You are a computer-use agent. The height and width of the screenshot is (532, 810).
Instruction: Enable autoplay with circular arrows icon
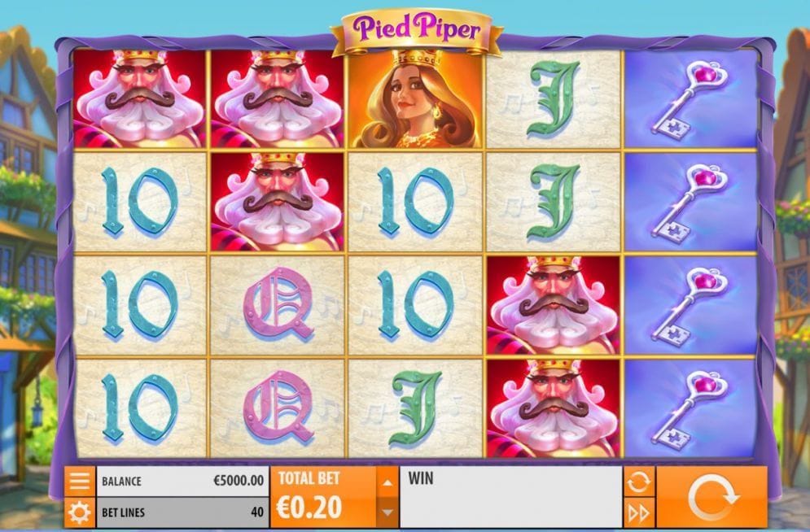click(638, 482)
